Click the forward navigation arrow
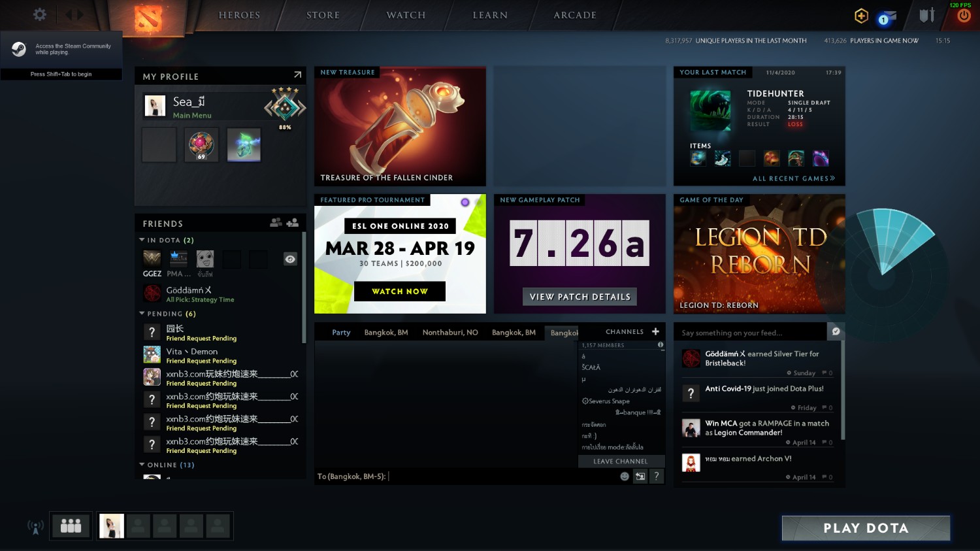 (x=80, y=14)
